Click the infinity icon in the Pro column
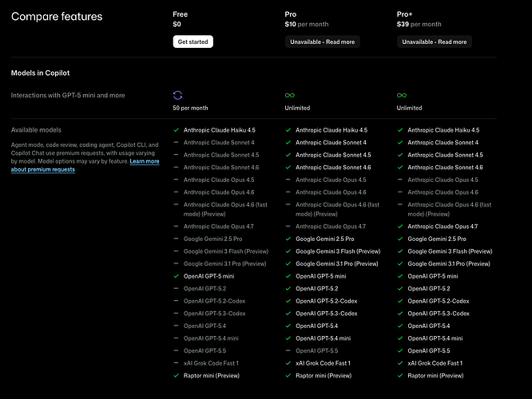The image size is (532, 399). coord(290,95)
